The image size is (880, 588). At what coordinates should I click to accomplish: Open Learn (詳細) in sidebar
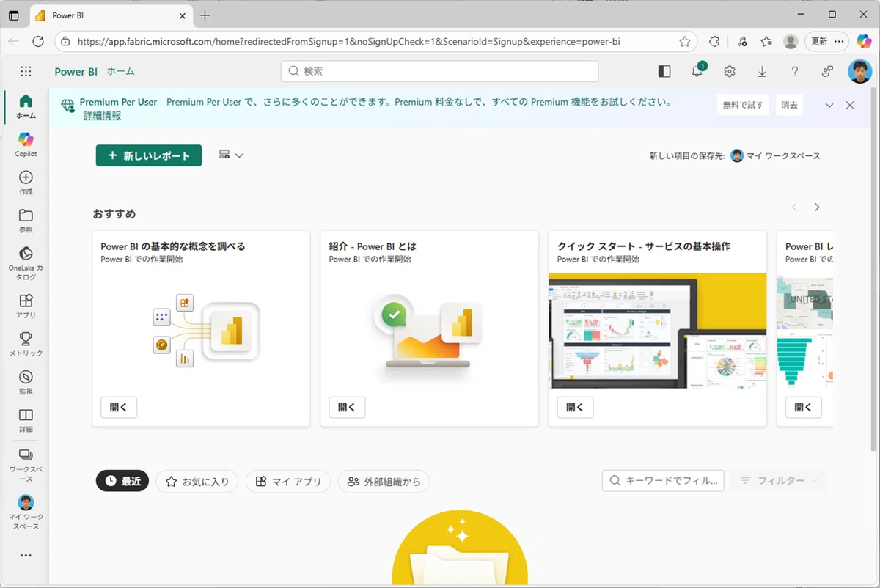(x=26, y=420)
